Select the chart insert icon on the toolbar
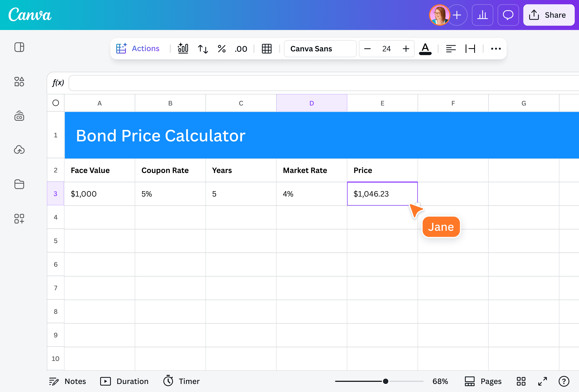 (183, 49)
